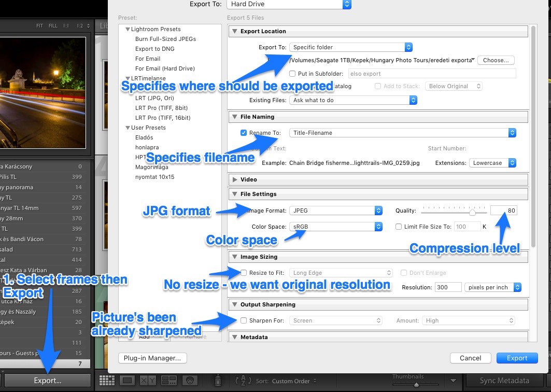Collapse the Output Sharpening section
The width and height of the screenshot is (551, 392).
(235, 304)
